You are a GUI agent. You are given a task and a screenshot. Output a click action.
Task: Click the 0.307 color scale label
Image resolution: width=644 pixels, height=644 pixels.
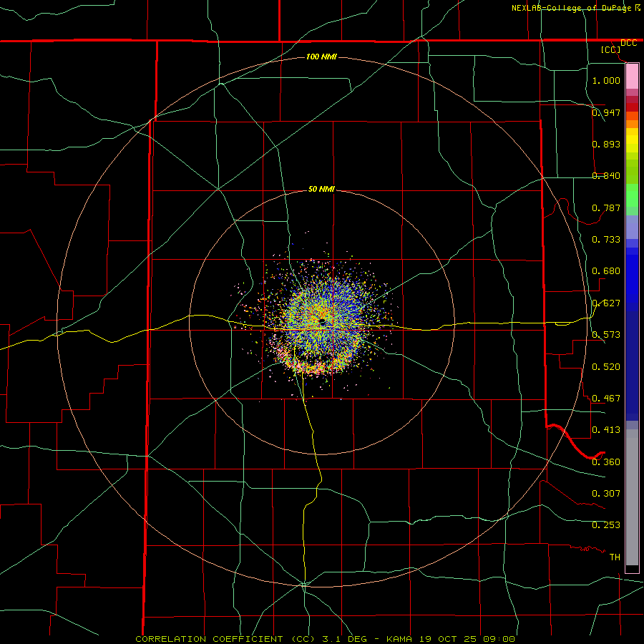[x=606, y=493]
